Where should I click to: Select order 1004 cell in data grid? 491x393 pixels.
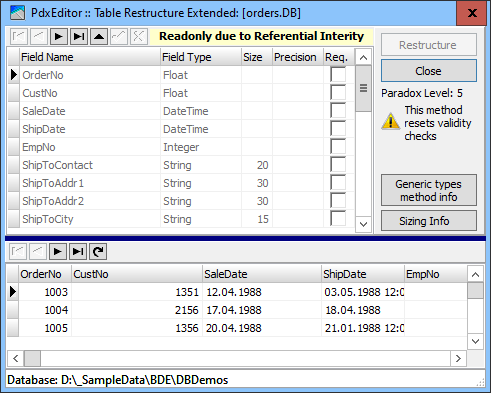(x=45, y=310)
